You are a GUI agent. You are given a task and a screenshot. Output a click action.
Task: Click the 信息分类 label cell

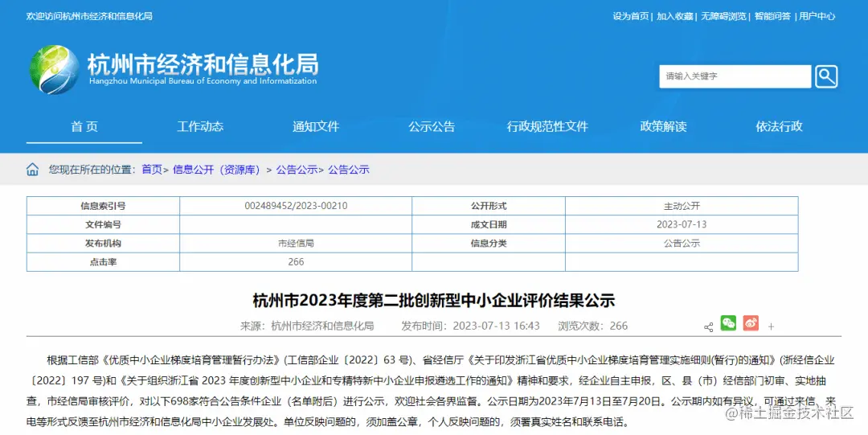click(x=489, y=244)
